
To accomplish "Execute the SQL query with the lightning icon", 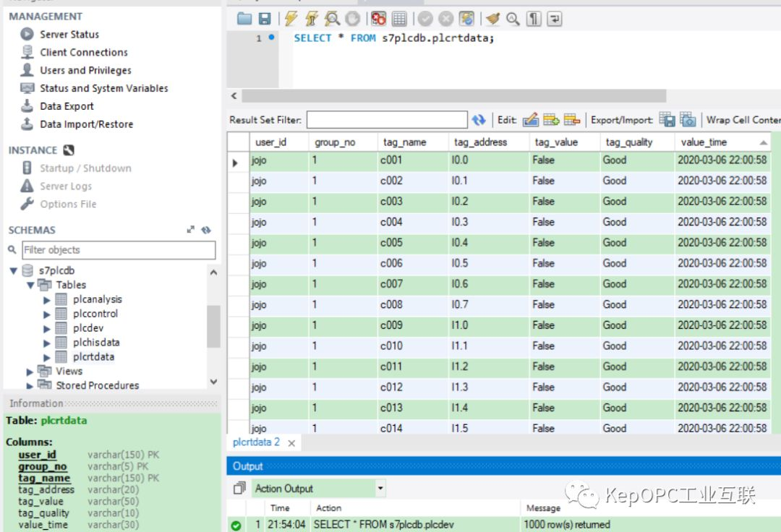I will 290,19.
